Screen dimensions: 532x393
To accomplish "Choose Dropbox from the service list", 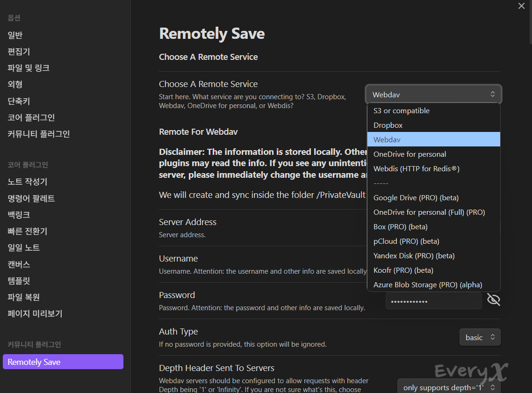I will 434,125.
